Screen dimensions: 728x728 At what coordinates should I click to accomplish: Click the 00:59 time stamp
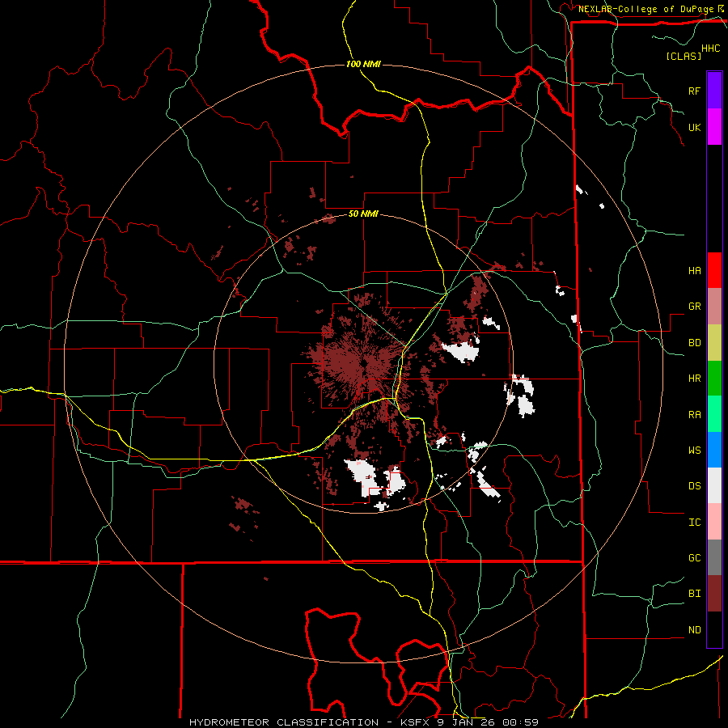coord(520,722)
